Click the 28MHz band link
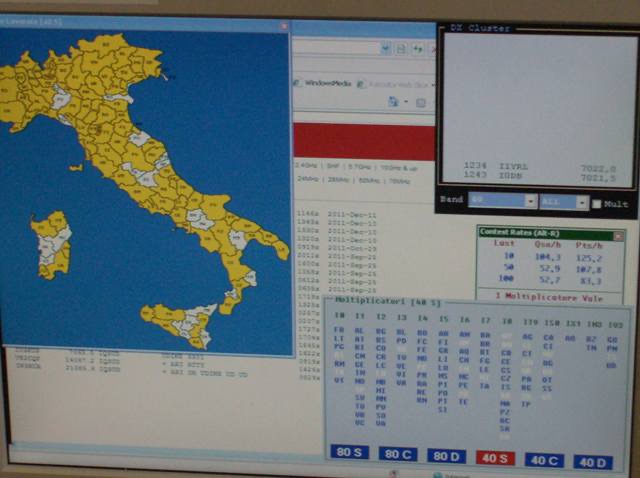 point(338,180)
